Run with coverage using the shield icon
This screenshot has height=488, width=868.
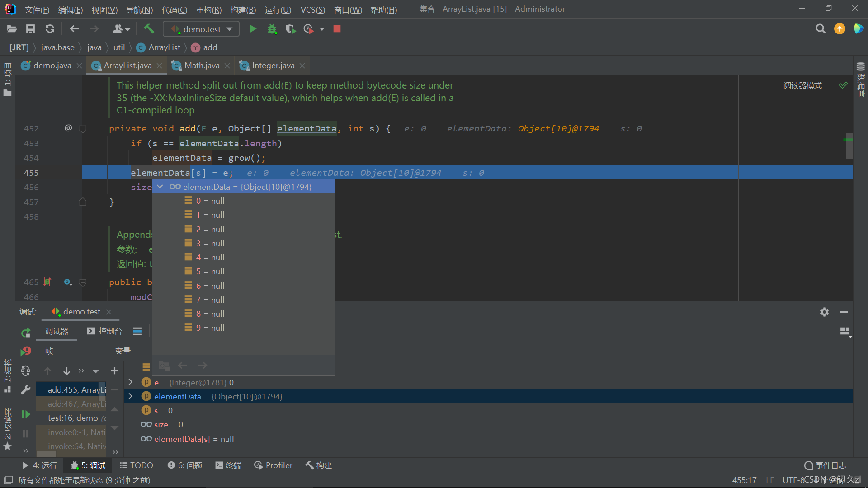tap(291, 29)
